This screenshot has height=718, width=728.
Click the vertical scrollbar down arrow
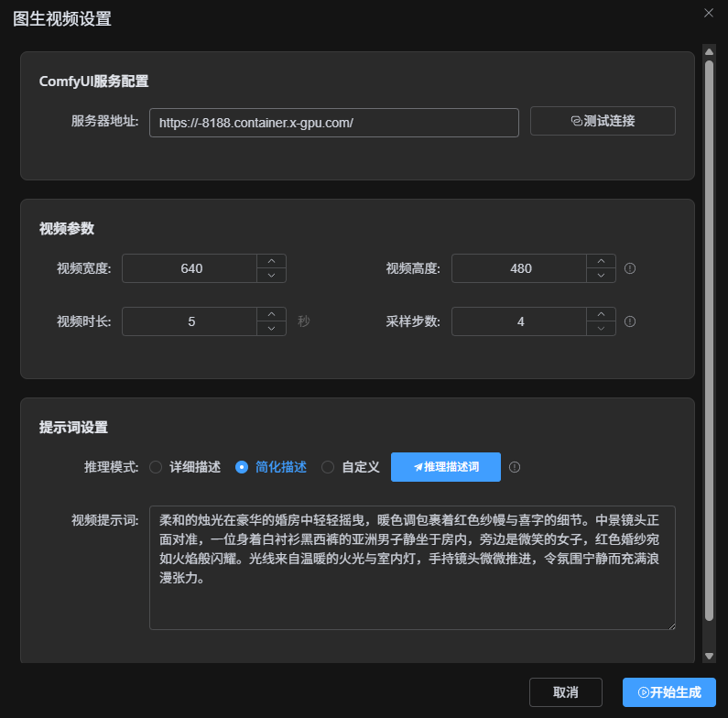709,656
